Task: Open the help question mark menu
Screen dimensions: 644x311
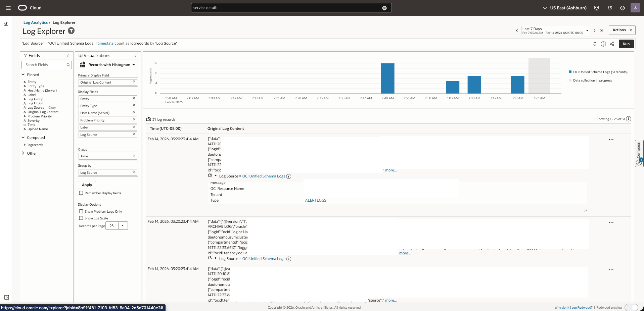Action: [x=623, y=8]
